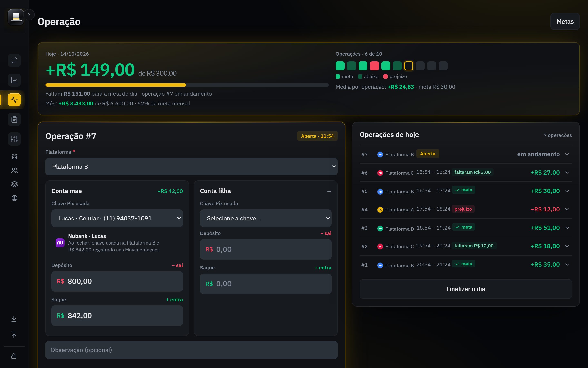Click the faltaram R$ 3,00 badge
The width and height of the screenshot is (588, 368).
coord(472,172)
